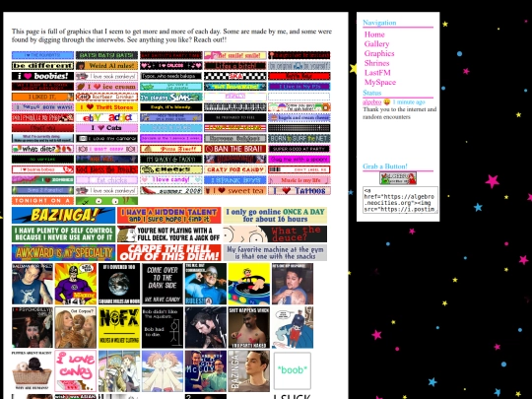Click the 'ebay addict' blinkie

point(106,118)
